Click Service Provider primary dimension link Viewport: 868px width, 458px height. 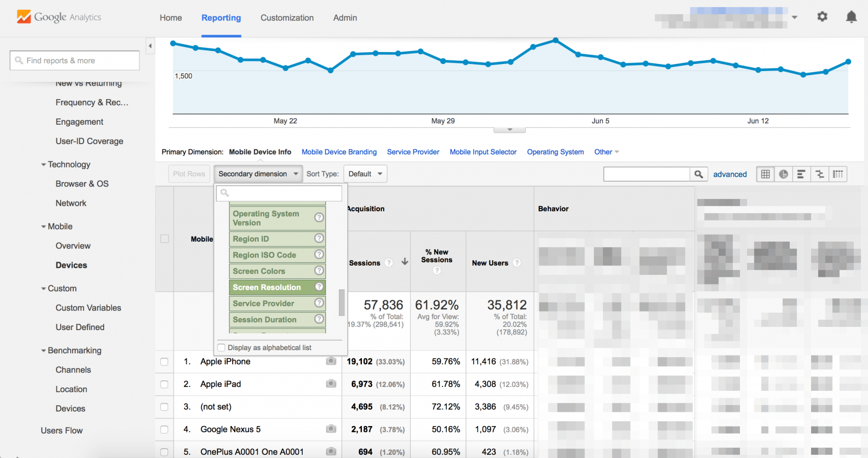click(413, 152)
